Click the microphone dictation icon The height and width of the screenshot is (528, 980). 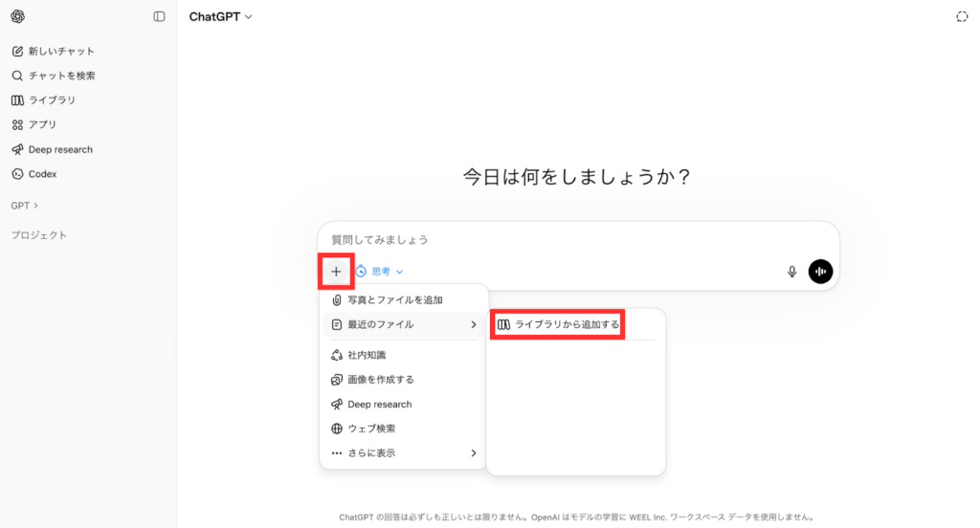tap(791, 272)
